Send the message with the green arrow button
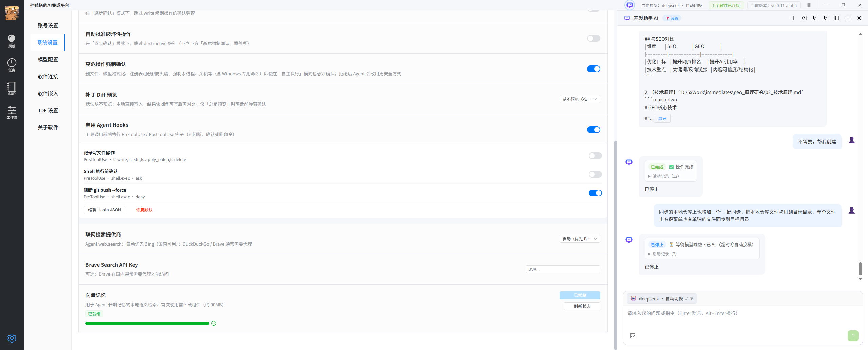The image size is (868, 350). click(853, 336)
